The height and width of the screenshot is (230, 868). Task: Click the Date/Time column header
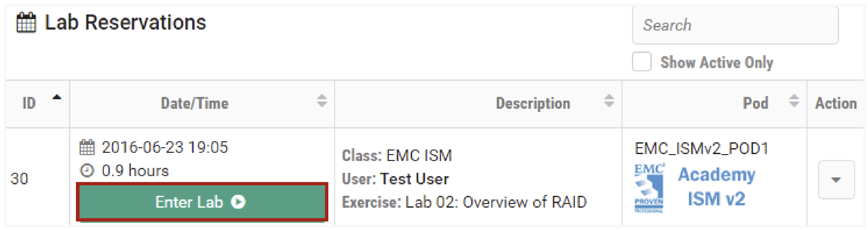(195, 103)
